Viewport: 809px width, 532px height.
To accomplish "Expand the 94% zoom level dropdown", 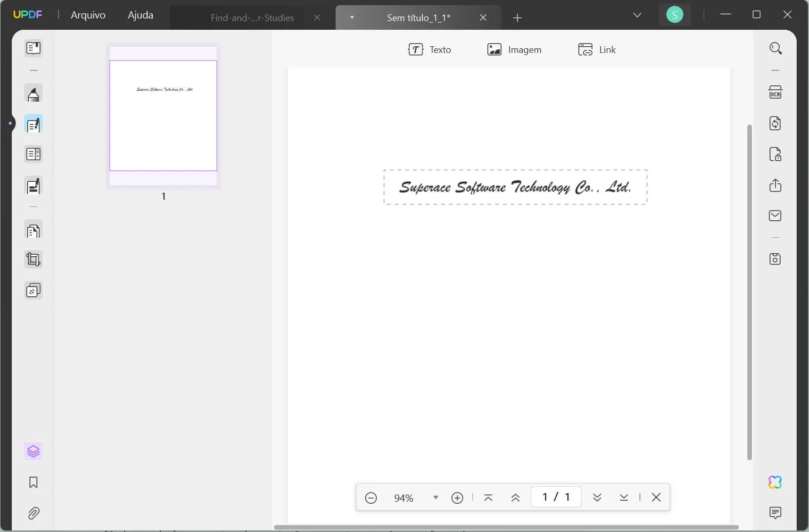I will 436,498.
